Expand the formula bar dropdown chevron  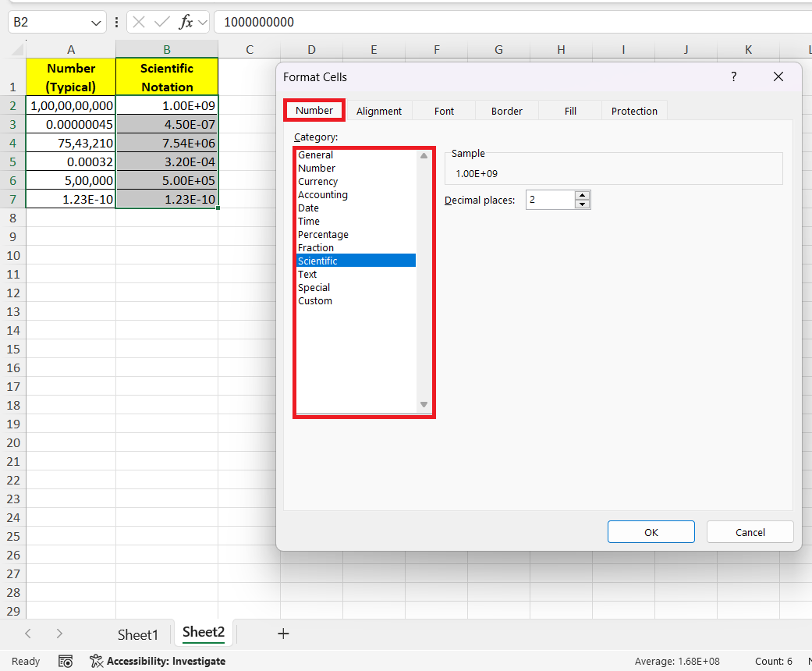click(x=203, y=23)
